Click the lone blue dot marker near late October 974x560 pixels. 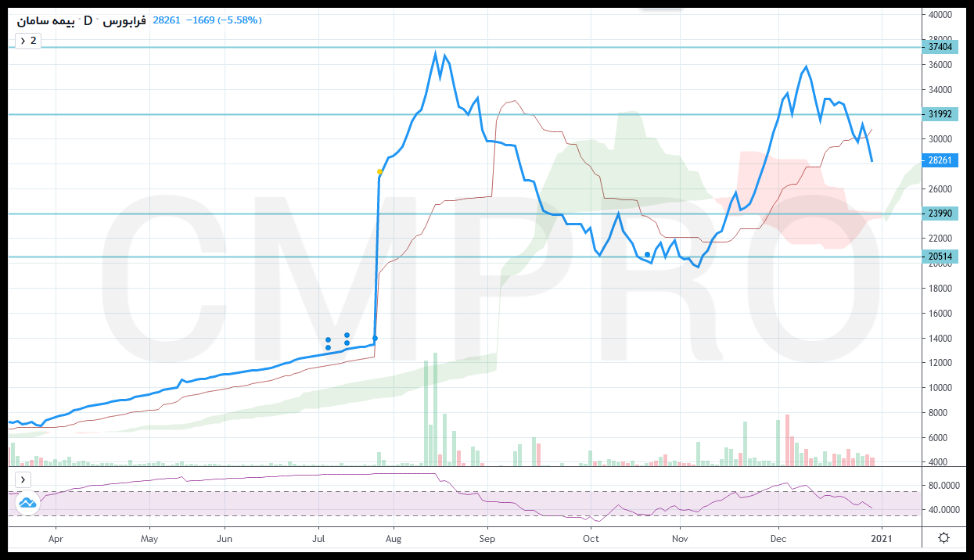coord(647,254)
